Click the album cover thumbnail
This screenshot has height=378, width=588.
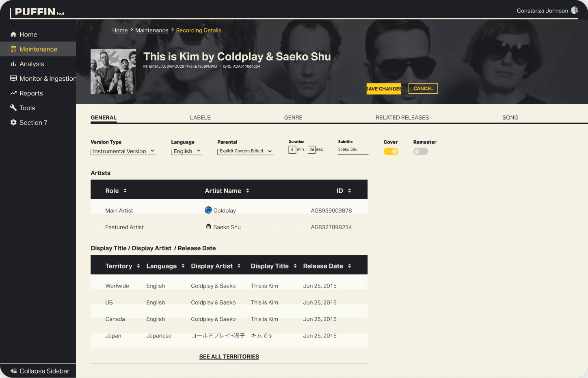pos(113,71)
